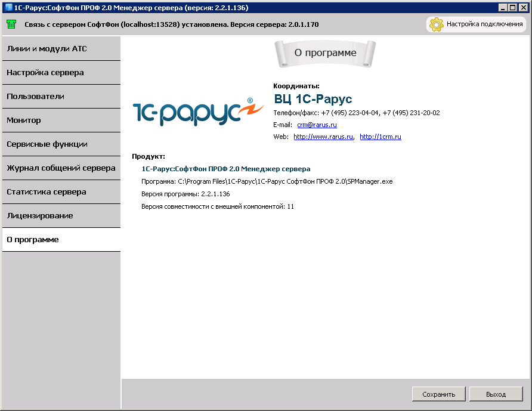Screen dimensions: 532x411
Task: Click the Продукт: label
Action: pyautogui.click(x=149, y=156)
